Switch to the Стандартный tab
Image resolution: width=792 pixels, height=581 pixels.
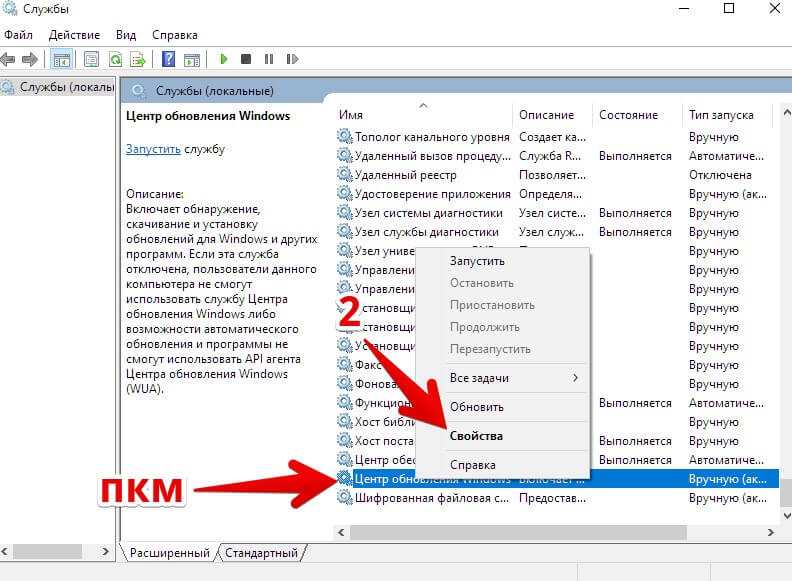pyautogui.click(x=261, y=553)
